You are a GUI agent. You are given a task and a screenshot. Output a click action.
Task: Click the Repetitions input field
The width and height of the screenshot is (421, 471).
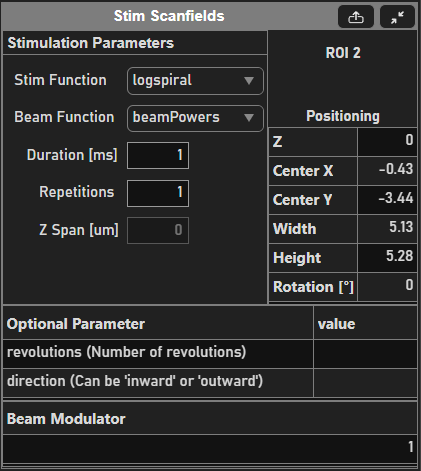pyautogui.click(x=158, y=193)
